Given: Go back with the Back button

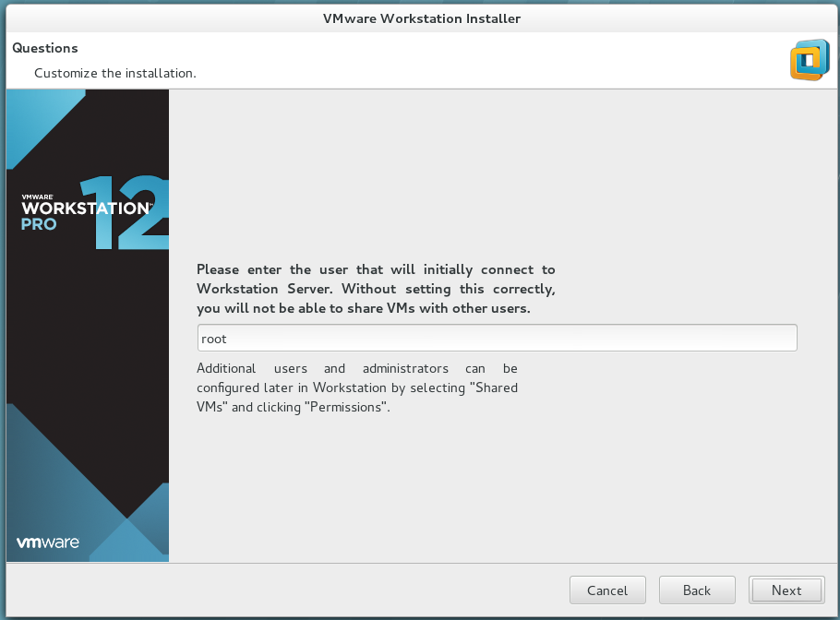Looking at the screenshot, I should tap(697, 590).
